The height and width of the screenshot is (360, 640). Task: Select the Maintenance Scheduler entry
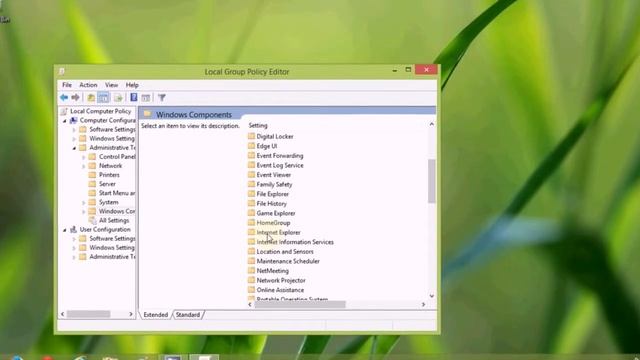[288, 261]
